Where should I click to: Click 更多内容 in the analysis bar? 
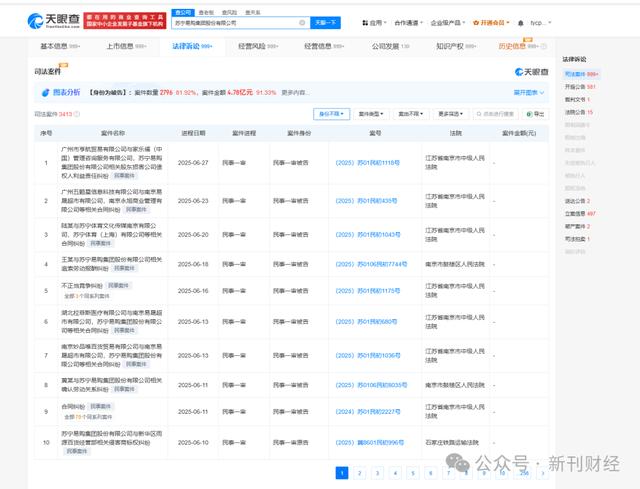[295, 93]
